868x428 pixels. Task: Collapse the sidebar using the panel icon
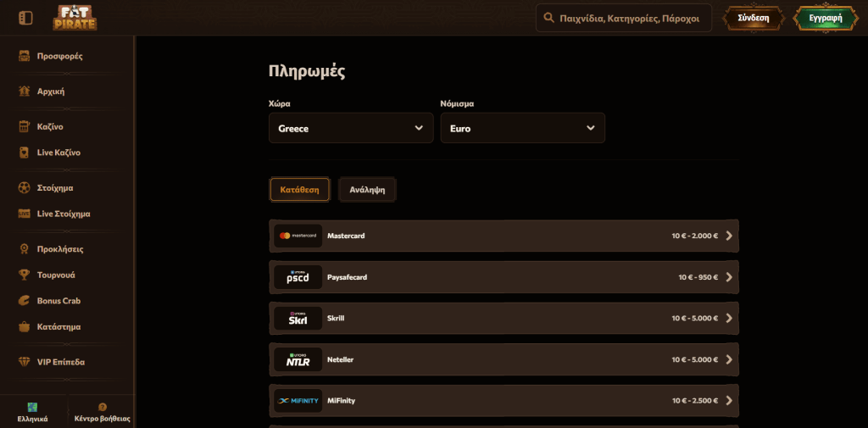[x=25, y=18]
